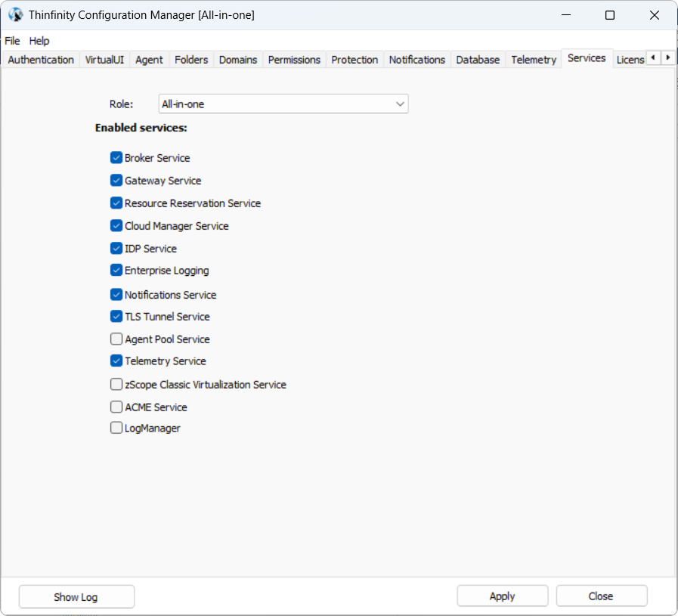Click the Show Log button
The height and width of the screenshot is (616, 678).
(x=76, y=596)
